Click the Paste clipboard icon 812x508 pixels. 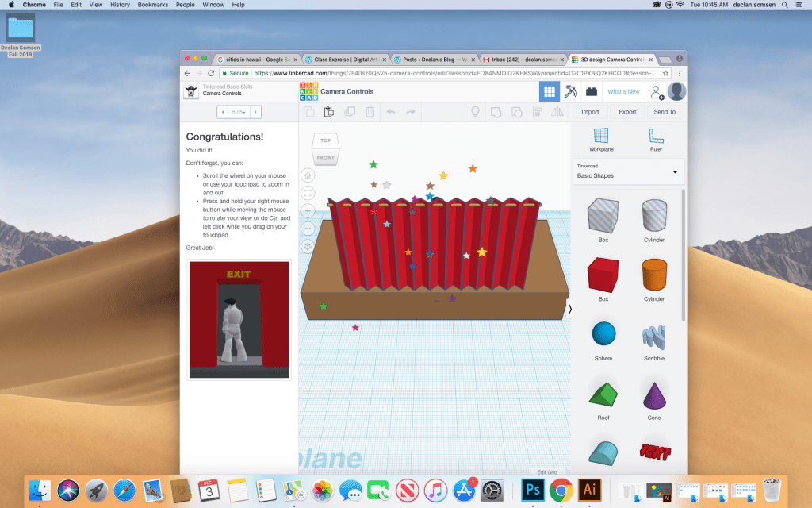(x=328, y=112)
